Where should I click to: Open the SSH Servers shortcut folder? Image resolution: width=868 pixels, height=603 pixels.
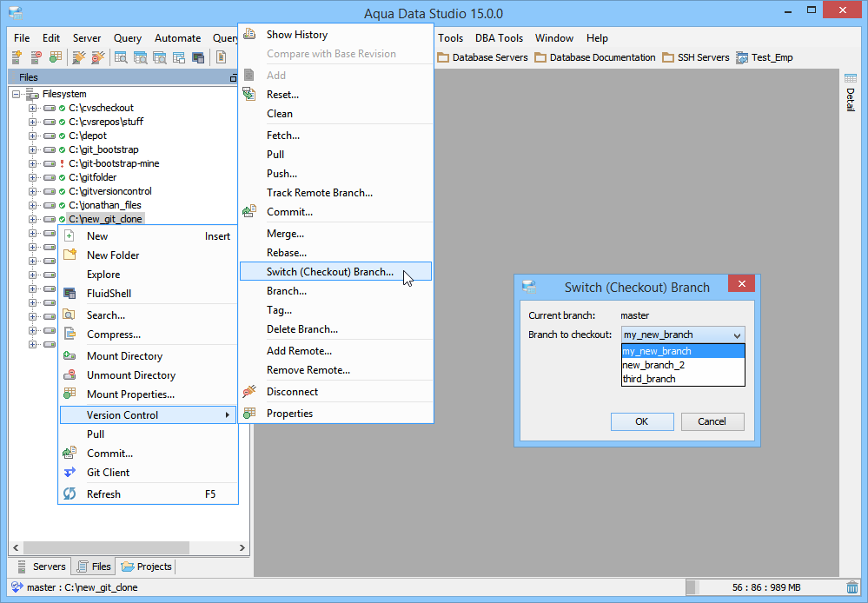click(696, 57)
